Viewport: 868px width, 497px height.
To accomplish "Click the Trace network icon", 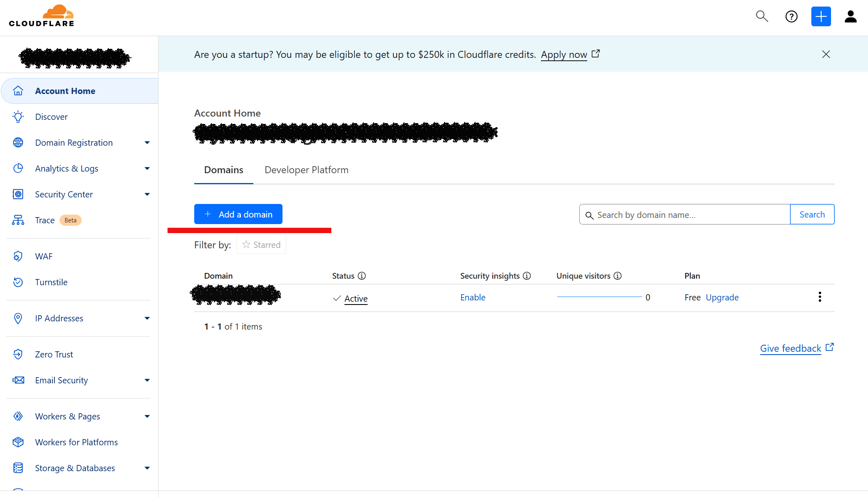I will tap(18, 220).
